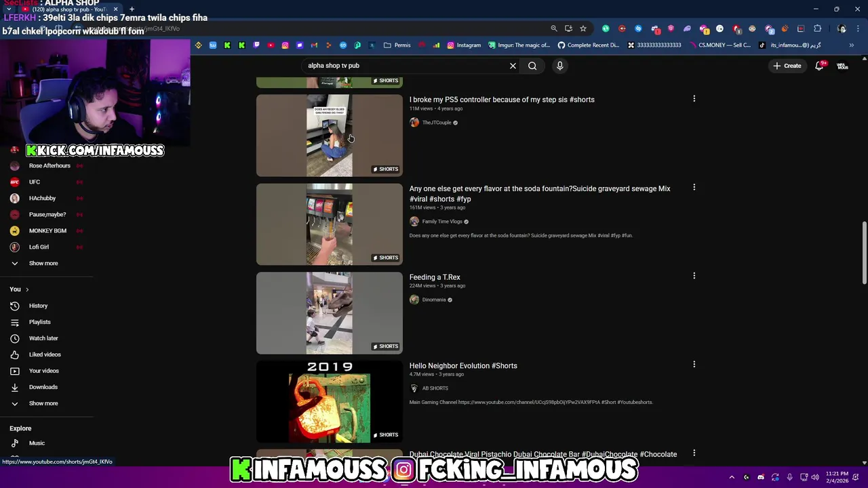Open title 'I broke my PS5 controller'
Screen dimensions: 868x488
tap(502, 100)
